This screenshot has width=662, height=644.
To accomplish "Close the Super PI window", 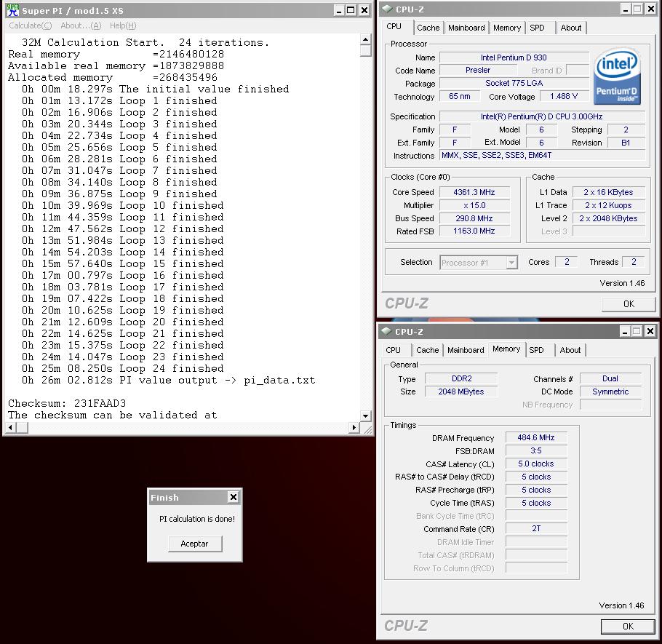I will 364,10.
